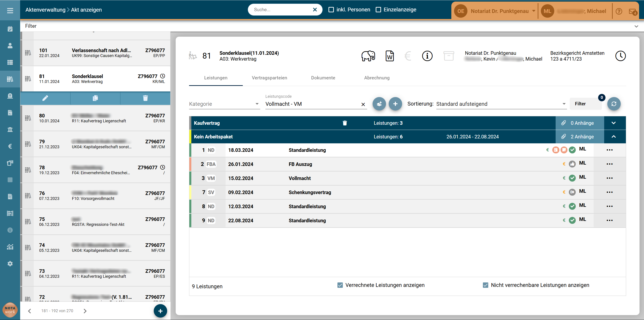Open the Kategorie dropdown

224,104
